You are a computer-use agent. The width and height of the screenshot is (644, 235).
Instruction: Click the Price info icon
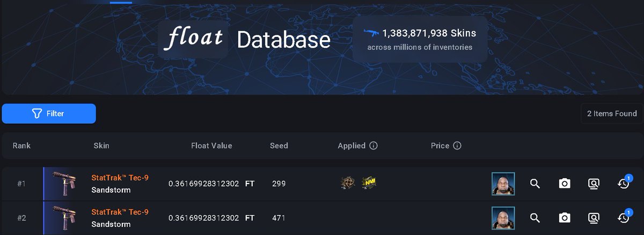click(457, 145)
